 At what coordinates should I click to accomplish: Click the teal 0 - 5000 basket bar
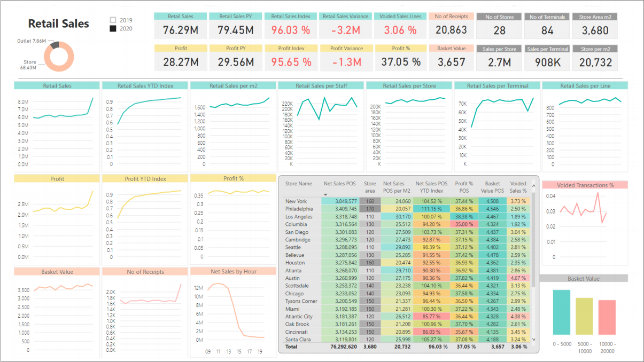click(x=561, y=312)
